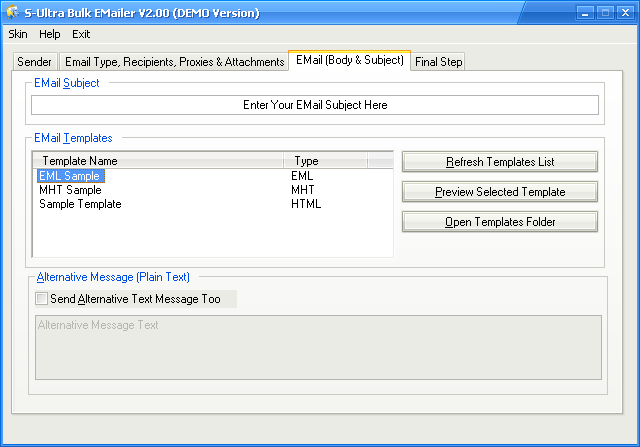Choose the Sample Template HTML entry
640x447 pixels.
tap(80, 204)
